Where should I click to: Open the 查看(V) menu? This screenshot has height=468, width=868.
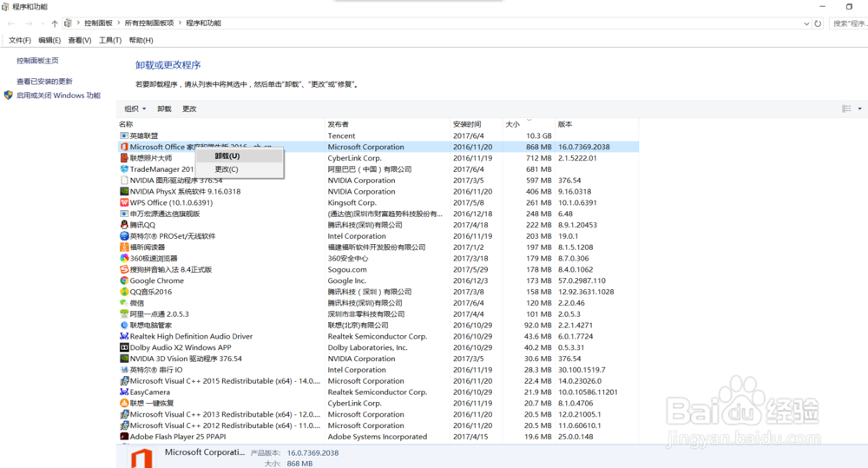80,41
